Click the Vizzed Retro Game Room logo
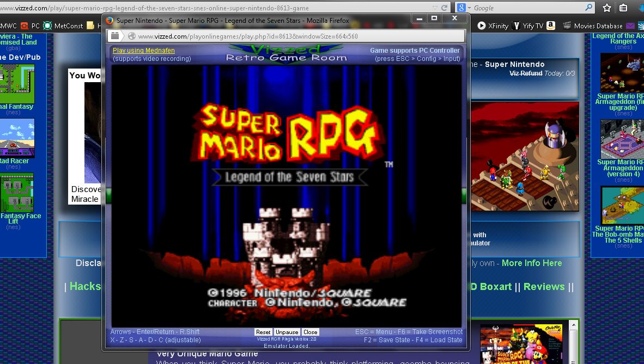The height and width of the screenshot is (364, 644). coord(286,53)
